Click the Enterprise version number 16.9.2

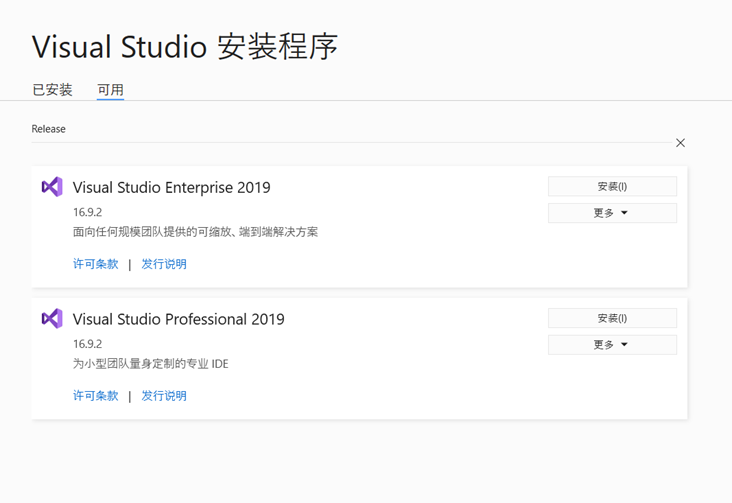[x=87, y=212]
